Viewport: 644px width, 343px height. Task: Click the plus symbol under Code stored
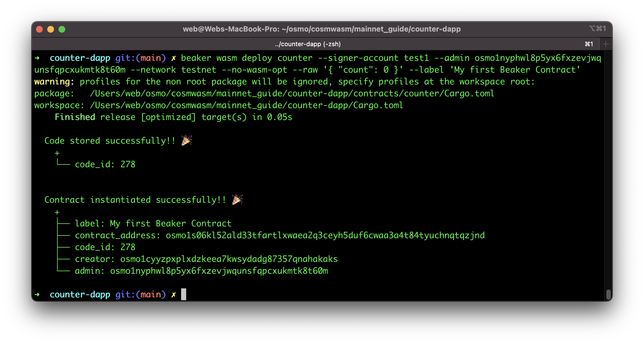click(x=57, y=153)
